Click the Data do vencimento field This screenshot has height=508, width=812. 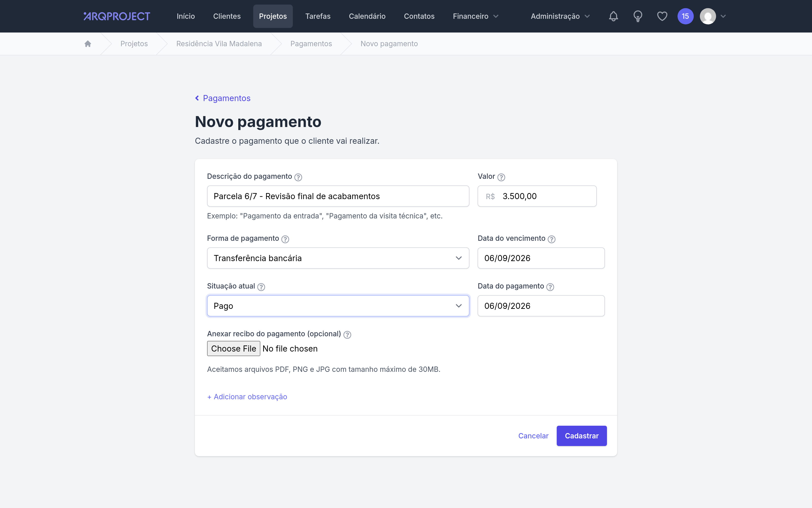541,258
